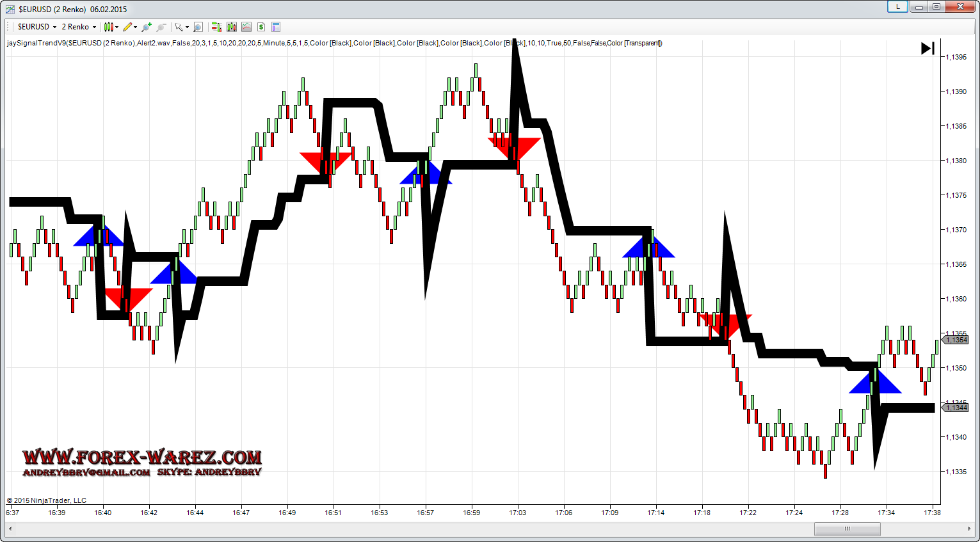The height and width of the screenshot is (542, 980).
Task: Jump to latest bar using skip arrow
Action: pos(928,49)
